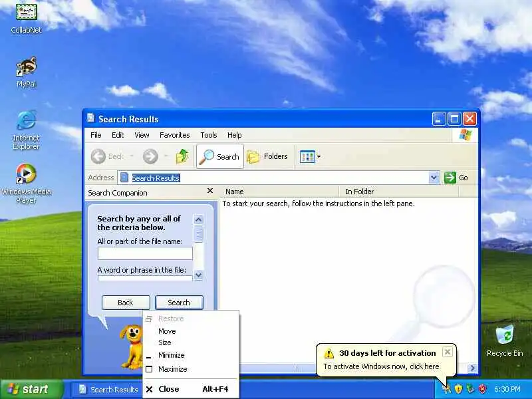The image size is (532, 399).
Task: Open the File menu
Action: point(96,135)
